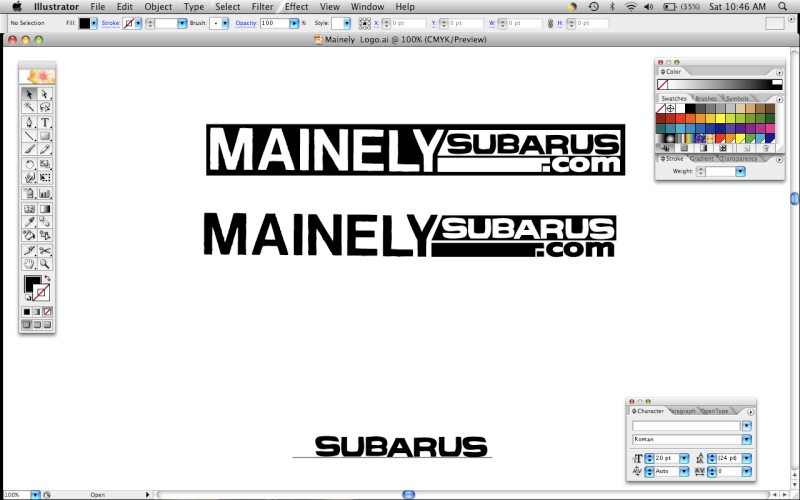Image resolution: width=800 pixels, height=500 pixels.
Task: Show all swatches button in Swatches panel
Action: click(x=665, y=148)
